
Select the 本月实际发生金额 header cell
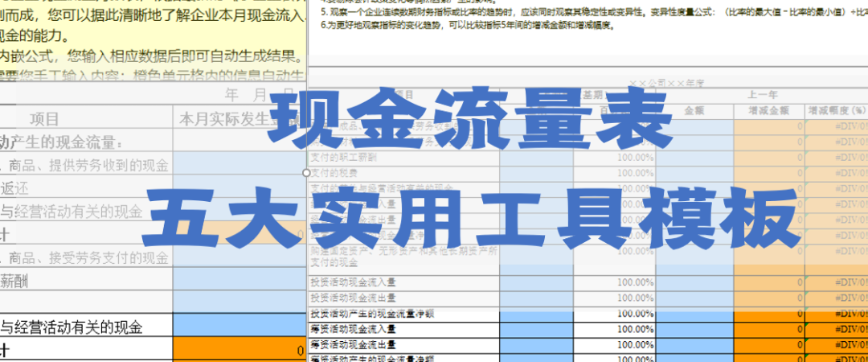click(x=240, y=118)
